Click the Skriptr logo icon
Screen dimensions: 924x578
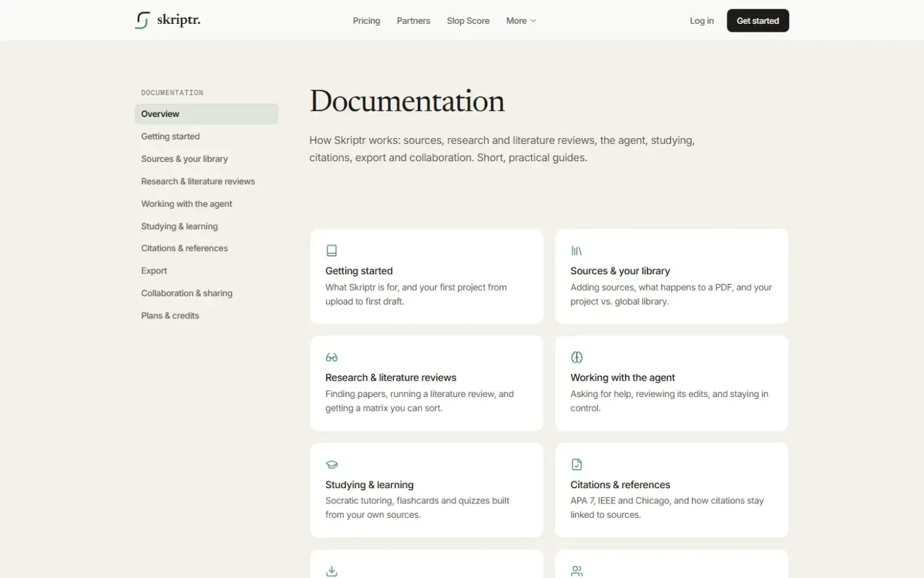(x=142, y=20)
